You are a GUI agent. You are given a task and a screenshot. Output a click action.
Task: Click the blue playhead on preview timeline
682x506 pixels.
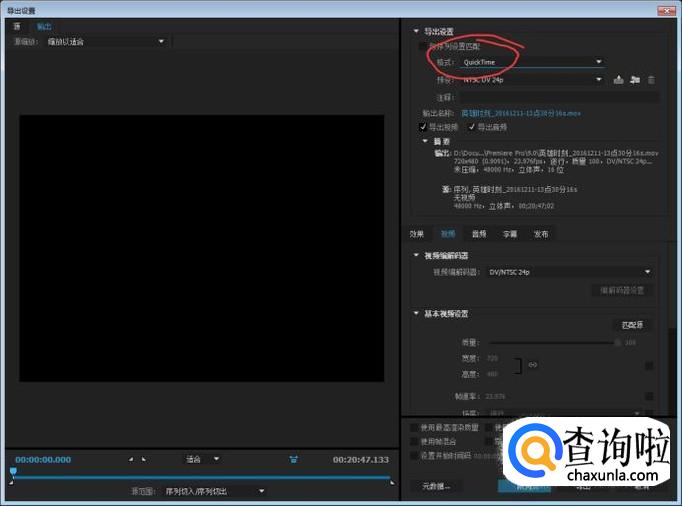click(x=13, y=471)
